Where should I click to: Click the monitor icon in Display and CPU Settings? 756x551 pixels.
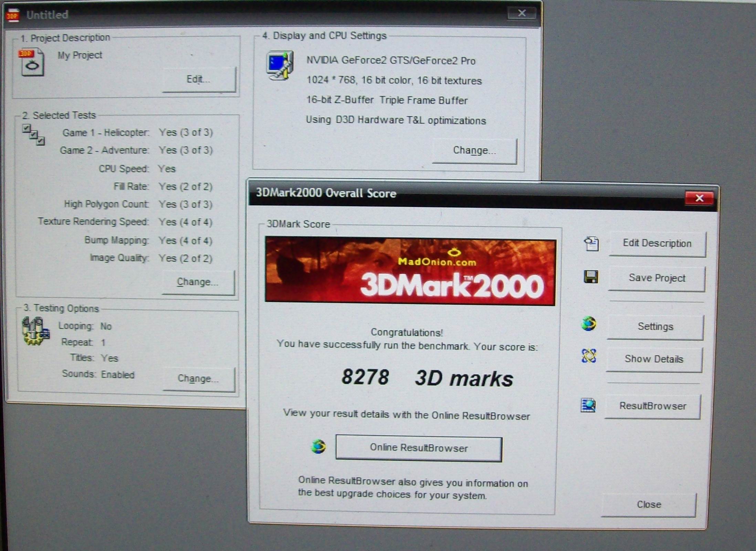click(x=280, y=65)
